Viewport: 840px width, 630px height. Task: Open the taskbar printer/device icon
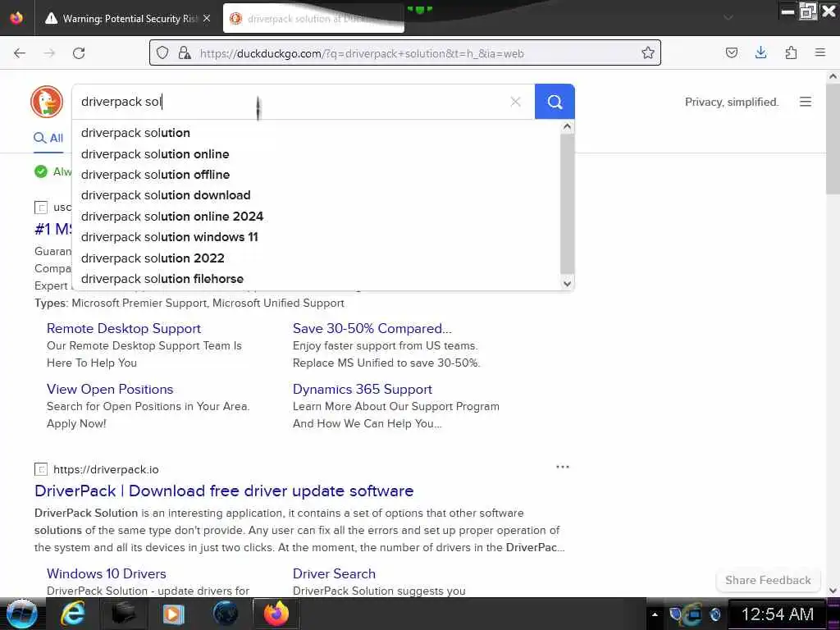[x=123, y=614]
